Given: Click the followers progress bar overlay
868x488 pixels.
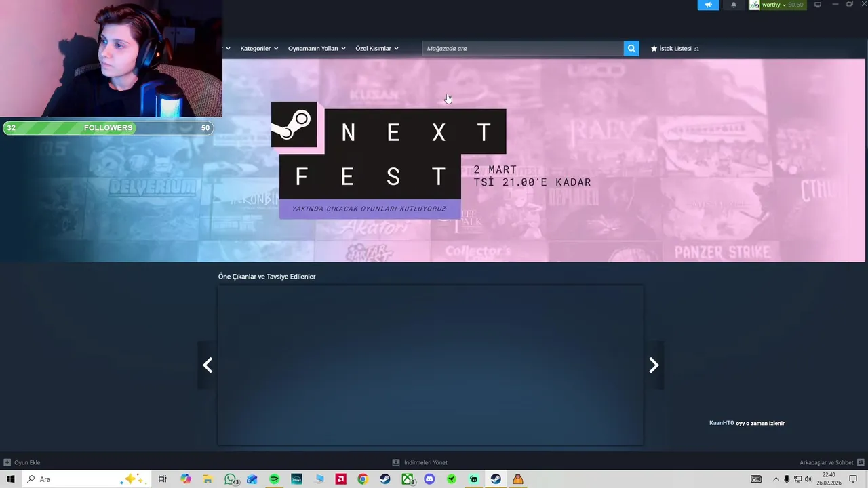Looking at the screenshot, I should click(108, 128).
